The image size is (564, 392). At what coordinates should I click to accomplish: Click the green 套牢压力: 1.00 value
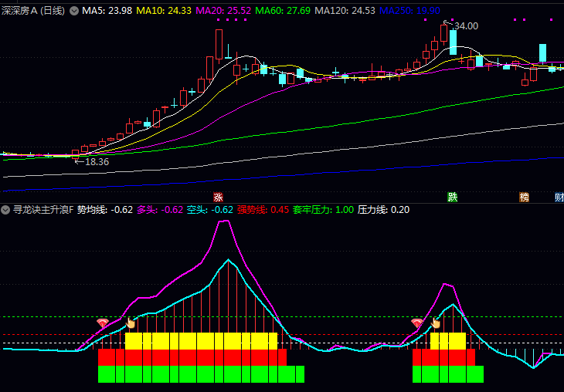[x=324, y=210]
